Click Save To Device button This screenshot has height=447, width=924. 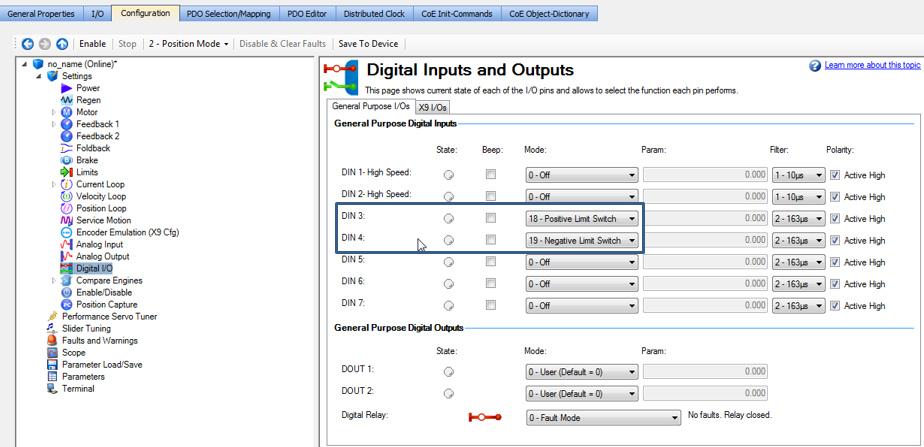368,44
